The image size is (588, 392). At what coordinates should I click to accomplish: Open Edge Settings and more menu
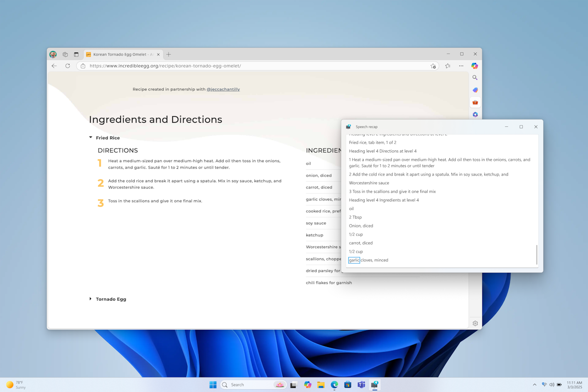[x=461, y=66]
